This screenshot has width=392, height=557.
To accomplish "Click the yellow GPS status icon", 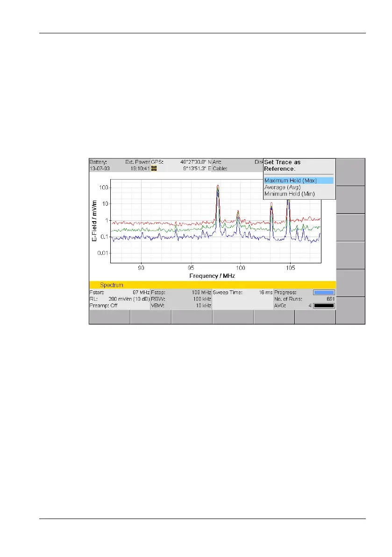I will [x=154, y=169].
